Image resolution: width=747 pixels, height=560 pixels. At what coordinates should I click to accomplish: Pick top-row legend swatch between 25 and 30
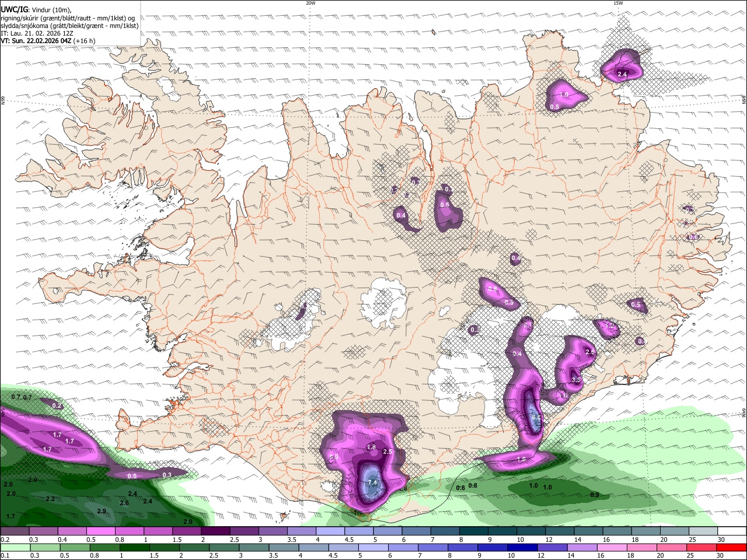(704, 532)
